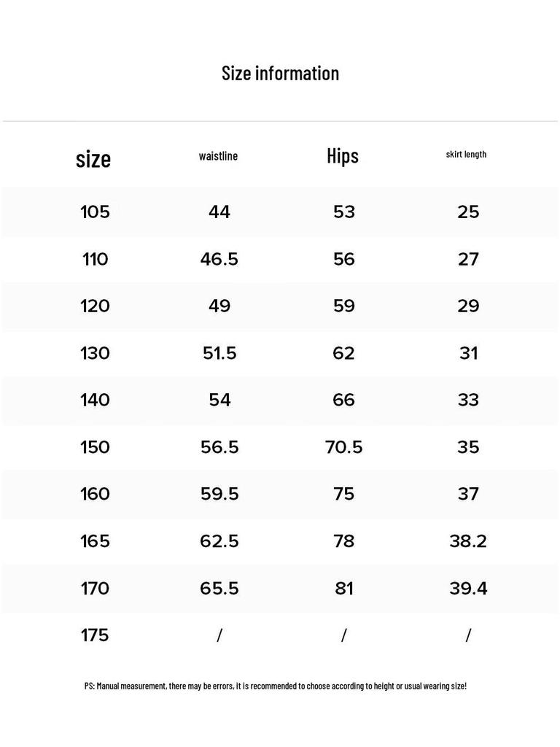560x747 pixels.
Task: Select size 120 in the table
Action: coord(96,306)
